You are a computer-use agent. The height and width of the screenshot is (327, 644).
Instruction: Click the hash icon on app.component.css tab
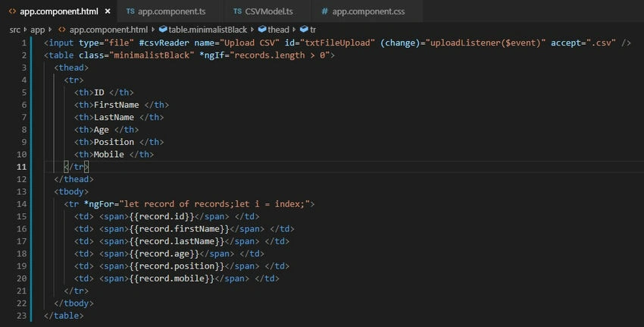[x=324, y=11]
